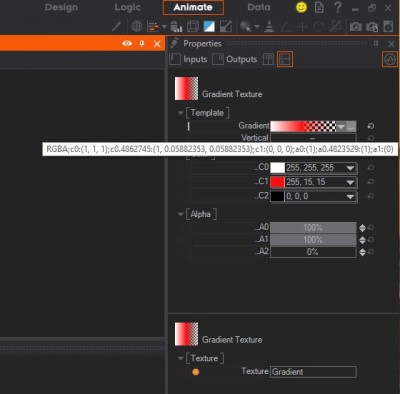Screen dimensions: 400x394
Task: Click the waveform icon in Properties panel
Action: tap(390, 59)
